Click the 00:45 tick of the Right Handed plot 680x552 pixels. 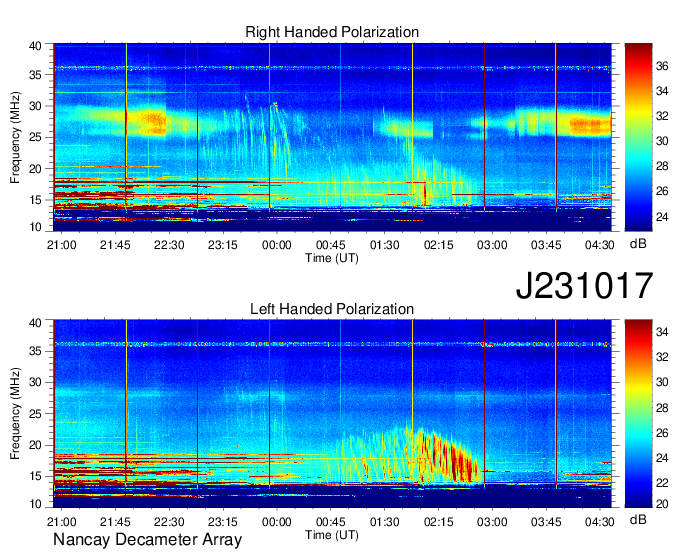[x=330, y=245]
